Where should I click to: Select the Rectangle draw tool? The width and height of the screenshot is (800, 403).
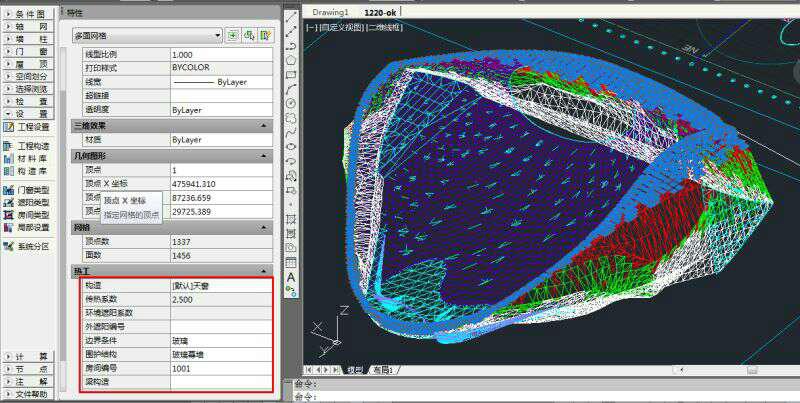(291, 74)
